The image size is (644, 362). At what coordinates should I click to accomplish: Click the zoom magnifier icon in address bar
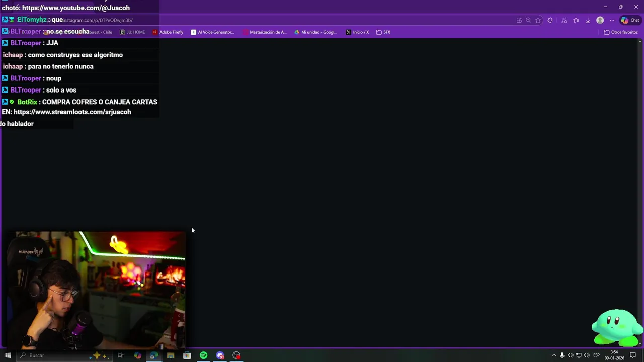pos(528,20)
